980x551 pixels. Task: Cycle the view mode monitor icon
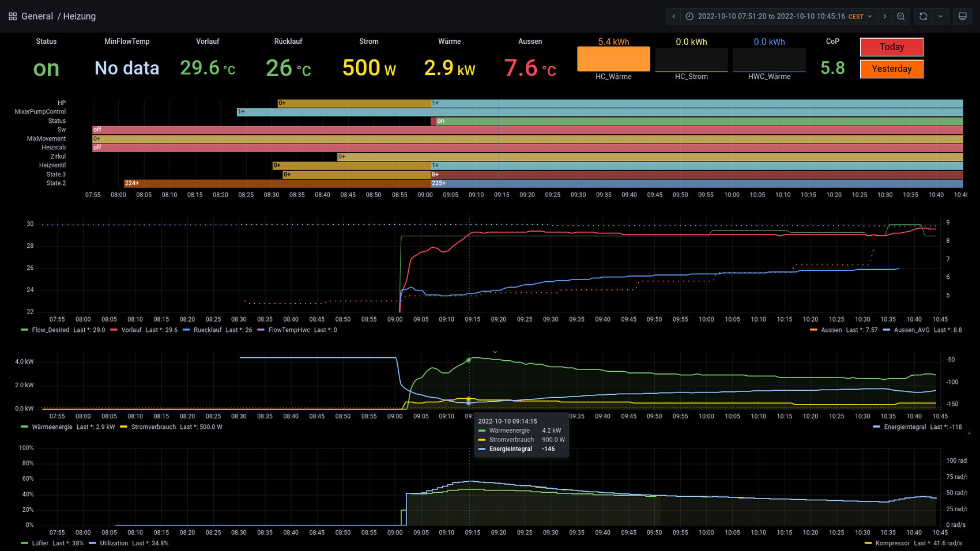point(962,16)
